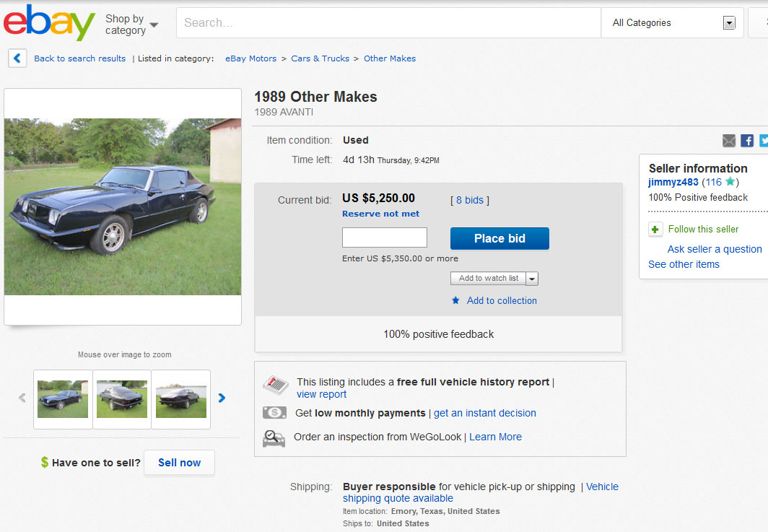The image size is (768, 532).
Task: Click the view report link
Action: tap(321, 394)
